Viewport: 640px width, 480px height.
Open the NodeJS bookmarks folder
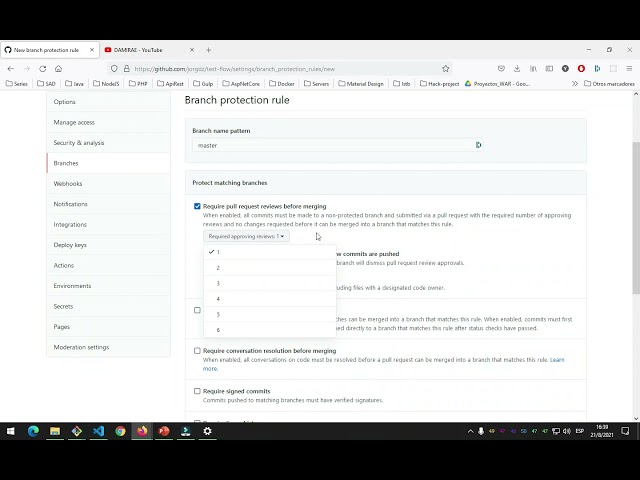coord(106,84)
